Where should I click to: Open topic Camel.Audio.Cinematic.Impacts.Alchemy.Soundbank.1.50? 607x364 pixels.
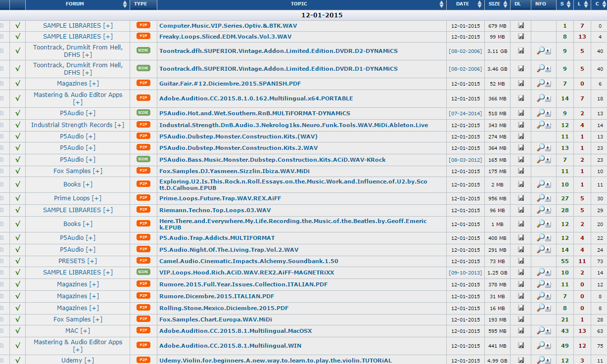[x=249, y=261]
